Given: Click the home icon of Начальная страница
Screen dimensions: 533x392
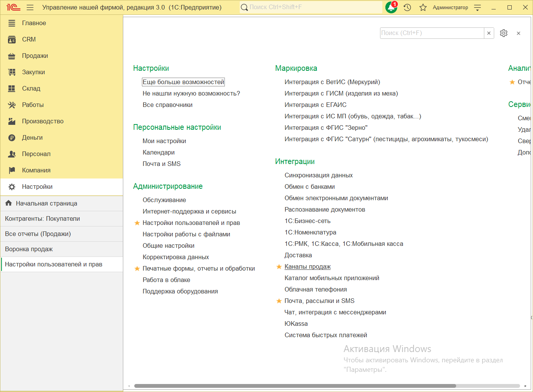Looking at the screenshot, I should coord(8,203).
